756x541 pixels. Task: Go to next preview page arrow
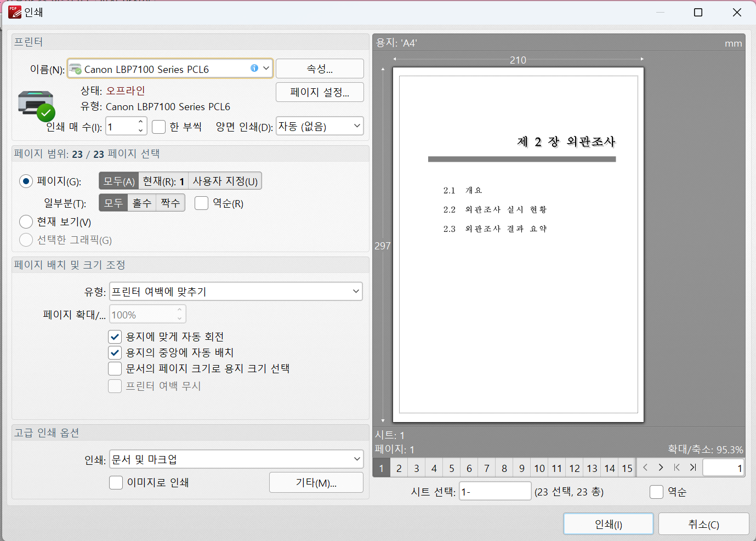point(661,468)
